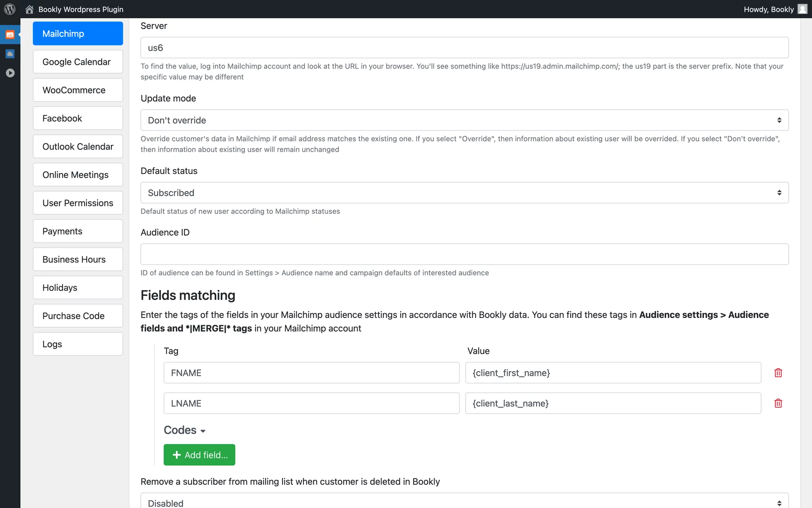Open Business Hours settings
Image resolution: width=812 pixels, height=508 pixels.
tap(78, 259)
